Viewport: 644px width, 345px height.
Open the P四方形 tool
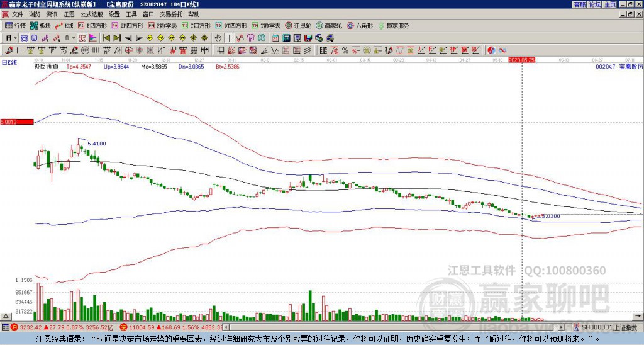coord(92,25)
